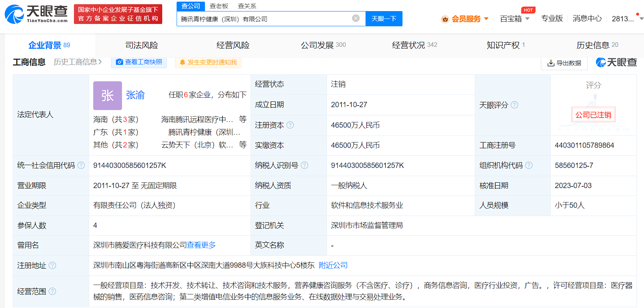Click the bell icon in 发生变更时通知我
Image resolution: width=644 pixels, height=308 pixels.
tap(182, 62)
